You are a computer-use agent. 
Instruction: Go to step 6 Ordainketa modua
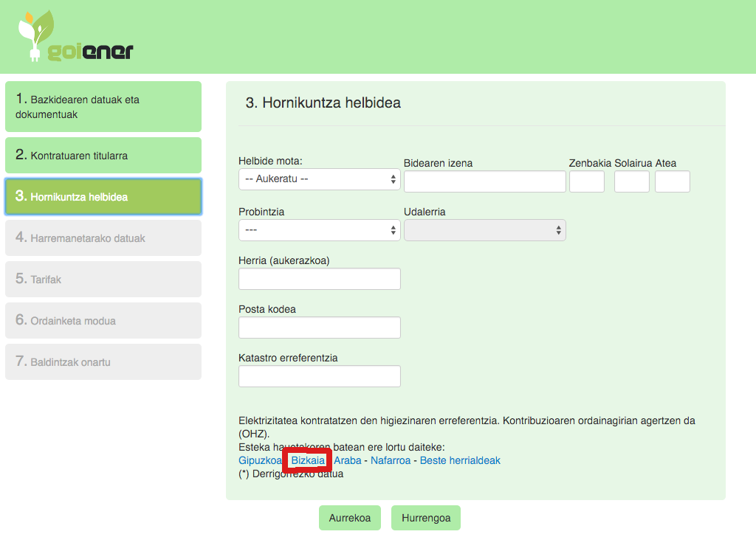(x=103, y=321)
